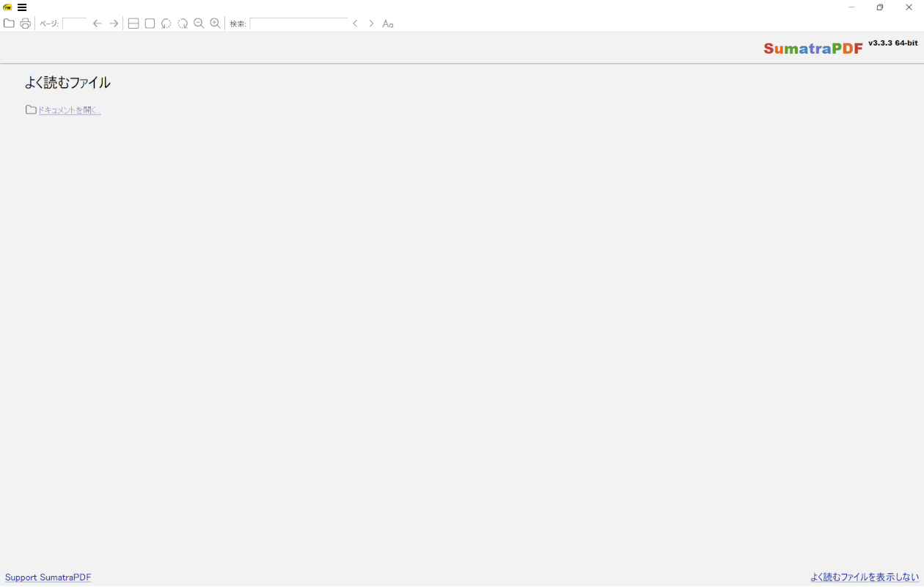Open the hamburger menu in the title bar

pos(22,7)
